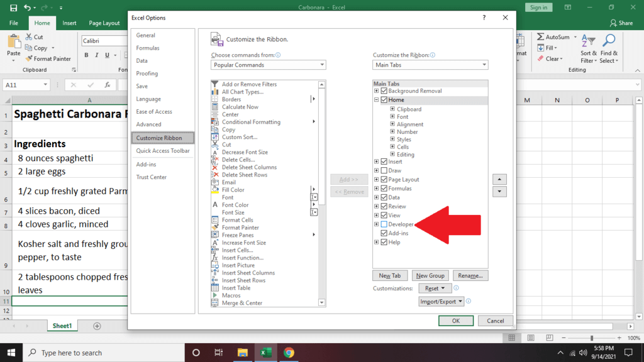Uncheck the Help tab checkbox
The image size is (644, 362).
tap(384, 243)
